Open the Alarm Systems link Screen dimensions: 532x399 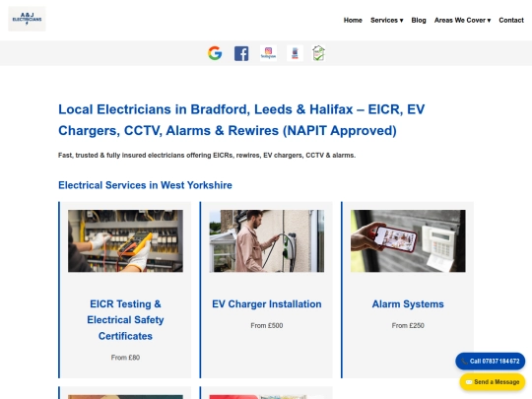[x=408, y=304]
